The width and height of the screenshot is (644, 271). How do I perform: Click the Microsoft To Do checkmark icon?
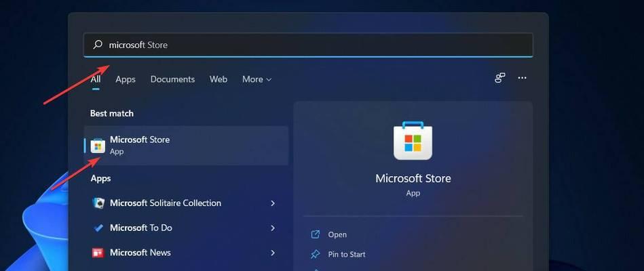click(98, 228)
